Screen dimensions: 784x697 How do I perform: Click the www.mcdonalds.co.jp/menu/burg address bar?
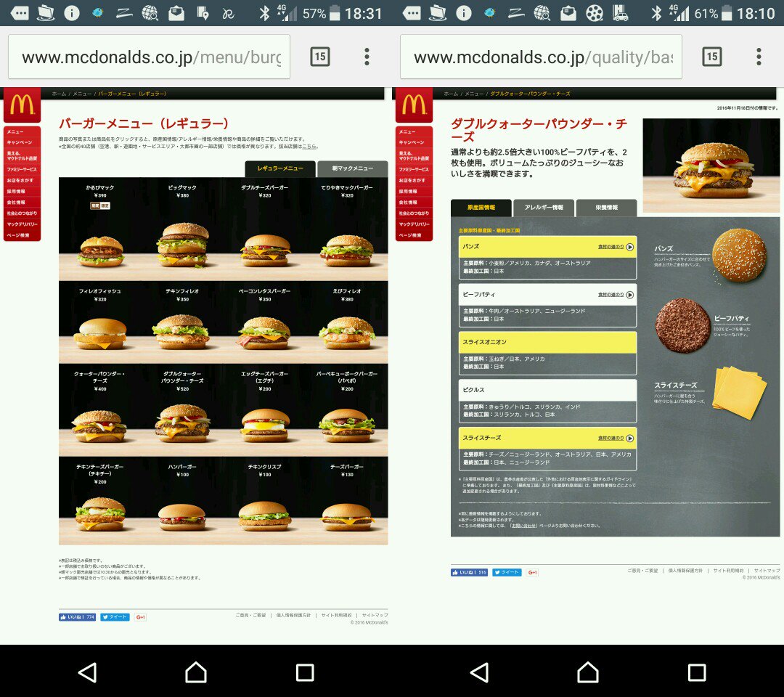[149, 57]
